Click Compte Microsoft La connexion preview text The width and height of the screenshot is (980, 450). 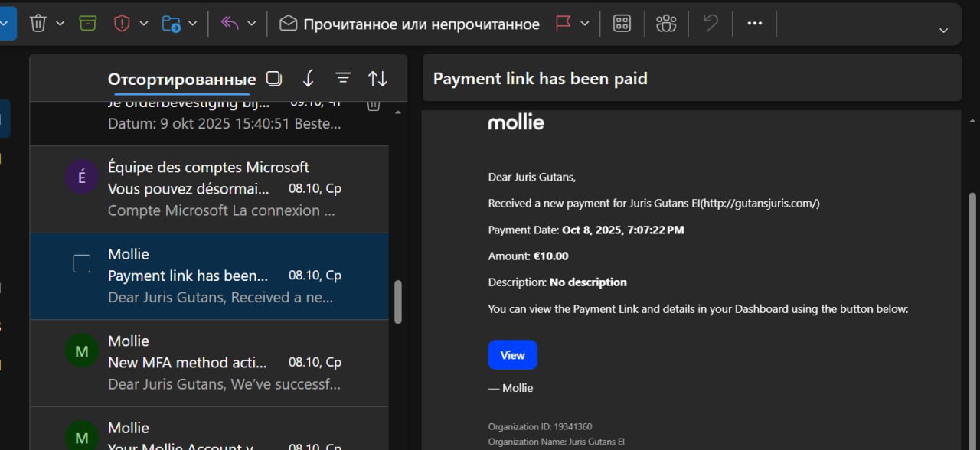click(x=221, y=210)
